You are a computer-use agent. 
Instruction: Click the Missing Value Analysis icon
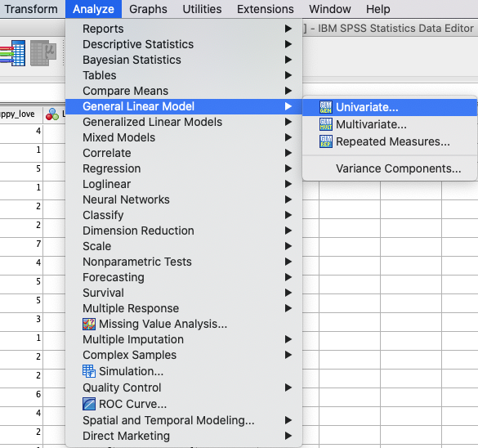point(89,324)
